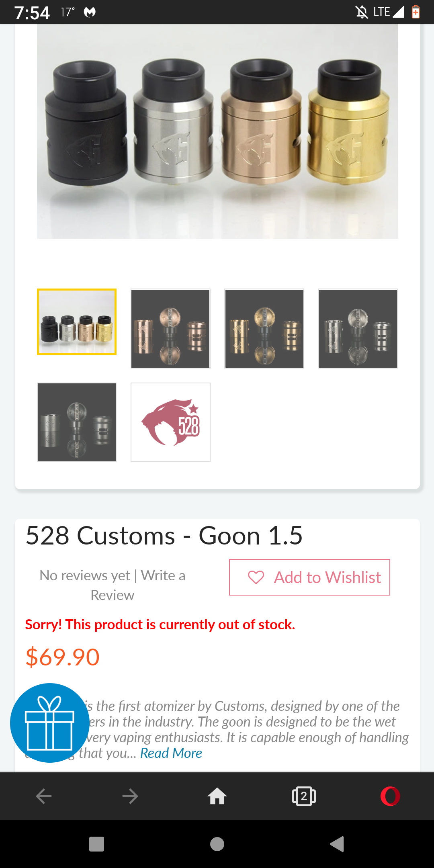The image size is (434, 868).
Task: Open the tabs switcher showing 2 tabs
Action: pyautogui.click(x=304, y=796)
